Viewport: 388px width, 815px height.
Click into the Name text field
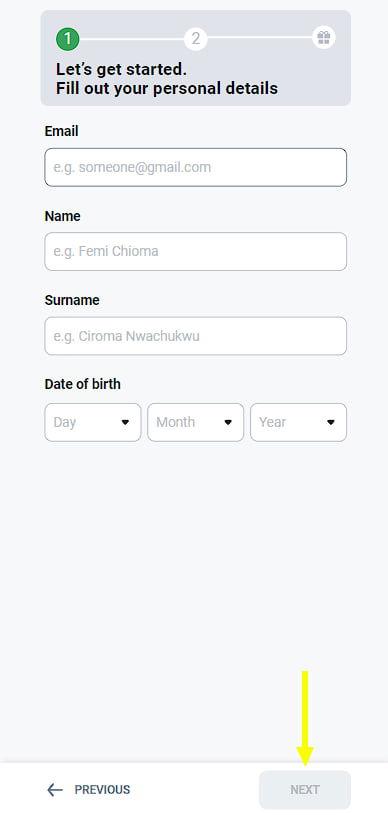point(196,252)
